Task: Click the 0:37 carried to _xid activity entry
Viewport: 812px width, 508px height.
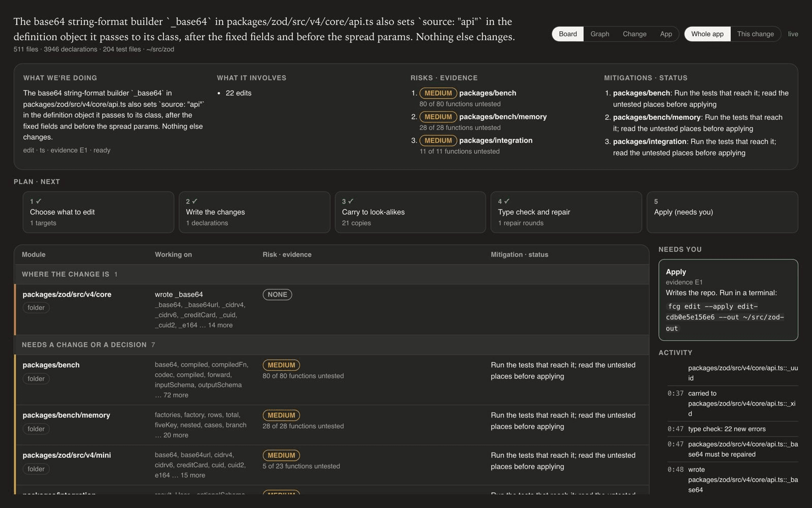Action: (x=732, y=404)
